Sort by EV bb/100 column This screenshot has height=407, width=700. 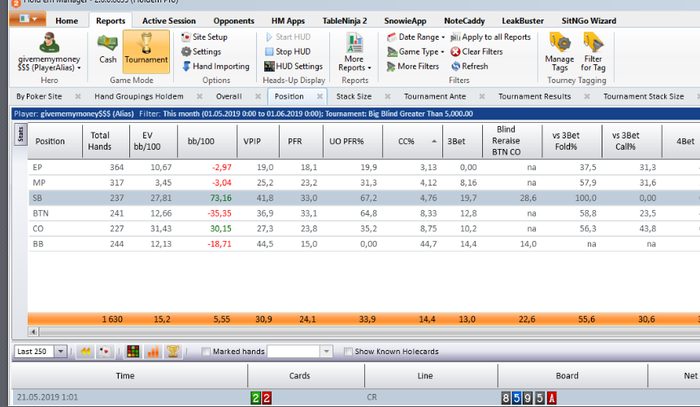[x=153, y=141]
